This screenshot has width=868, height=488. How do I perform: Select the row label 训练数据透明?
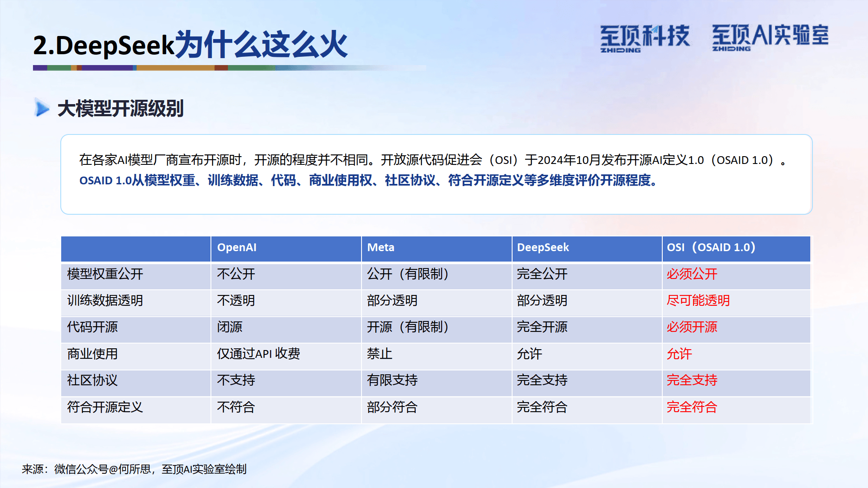point(105,301)
